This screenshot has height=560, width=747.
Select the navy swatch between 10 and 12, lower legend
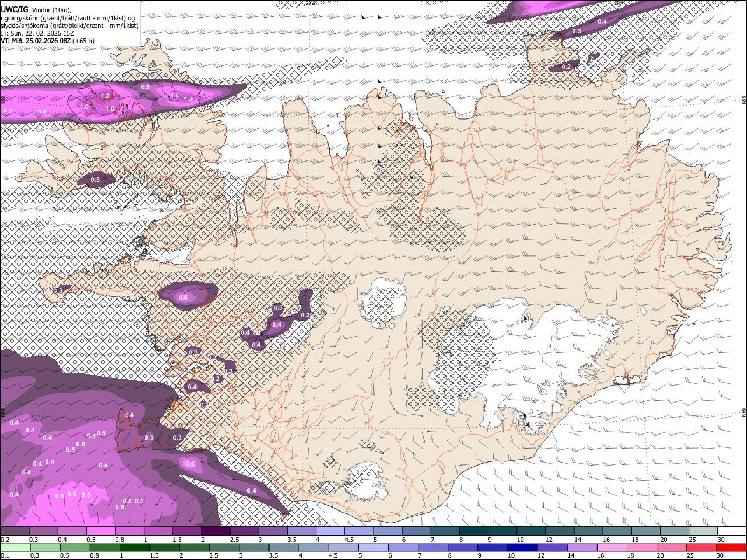click(522, 547)
